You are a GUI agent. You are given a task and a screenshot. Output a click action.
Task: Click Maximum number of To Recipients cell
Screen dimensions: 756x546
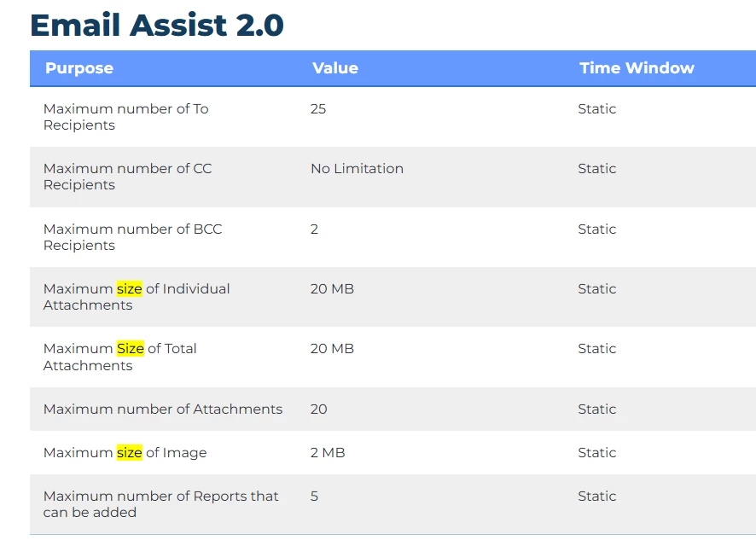[125, 117]
